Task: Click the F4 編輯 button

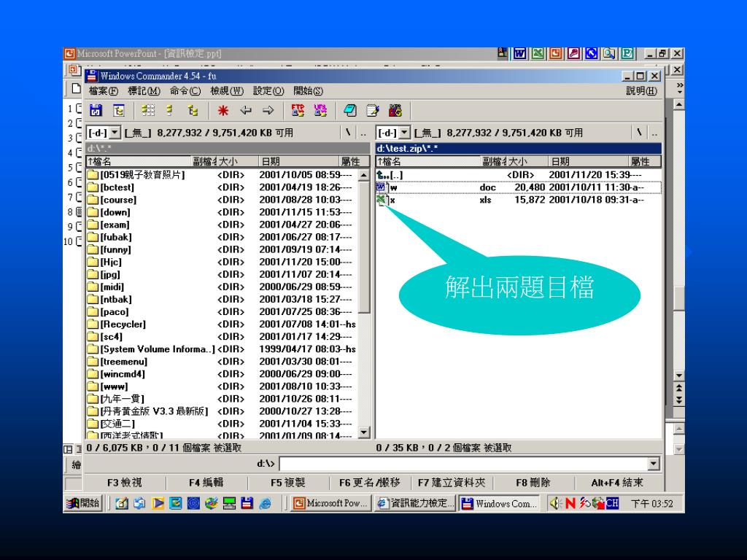Action: (x=206, y=483)
